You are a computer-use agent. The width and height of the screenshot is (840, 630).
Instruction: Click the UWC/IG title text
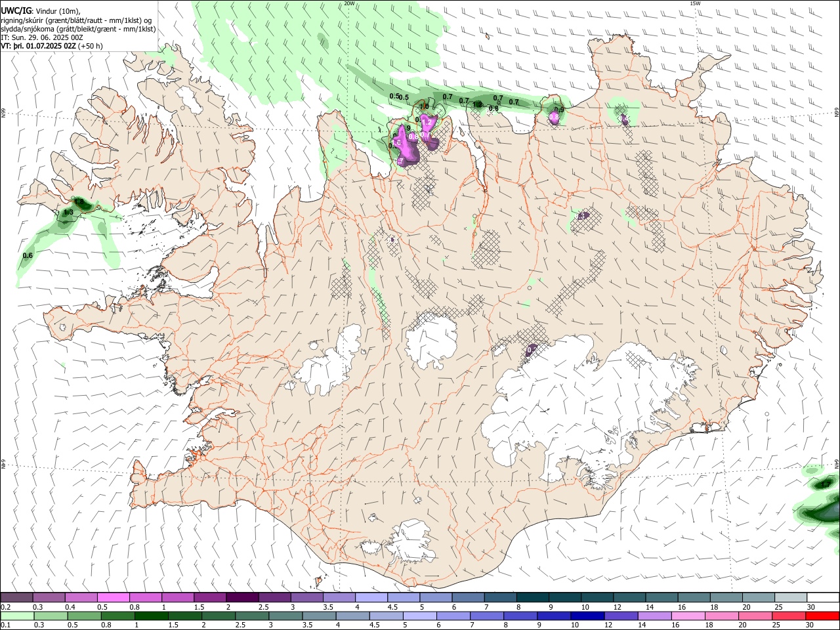16,11
